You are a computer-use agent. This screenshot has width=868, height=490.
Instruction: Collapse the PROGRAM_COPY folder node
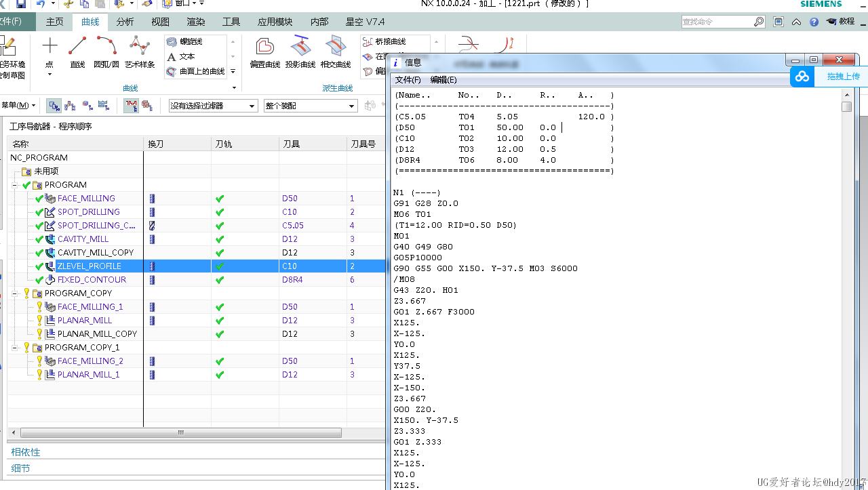point(15,293)
